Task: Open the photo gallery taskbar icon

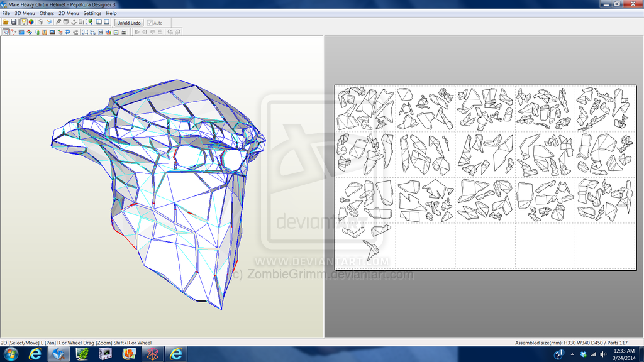Action: (129, 354)
